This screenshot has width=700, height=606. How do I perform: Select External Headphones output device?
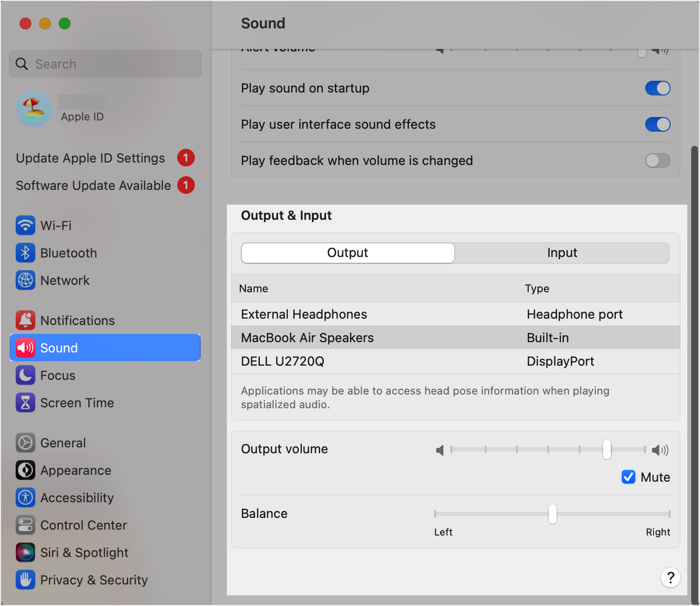tap(456, 314)
